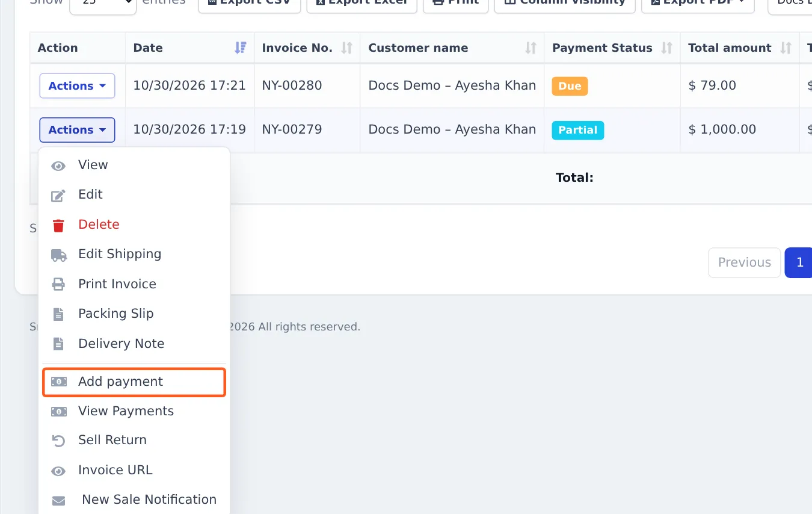Collapse the Actions dropdown for invoice NY-00279
The image size is (812, 514).
pos(77,130)
